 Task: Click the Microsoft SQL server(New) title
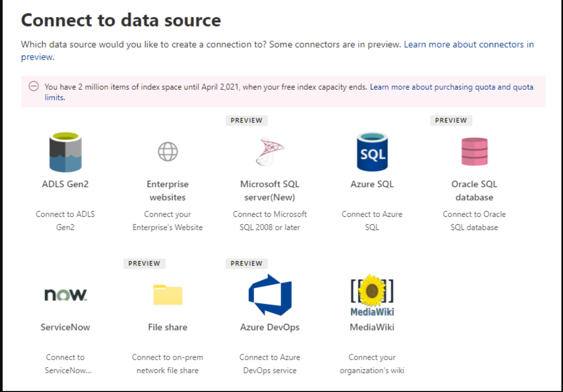(270, 190)
